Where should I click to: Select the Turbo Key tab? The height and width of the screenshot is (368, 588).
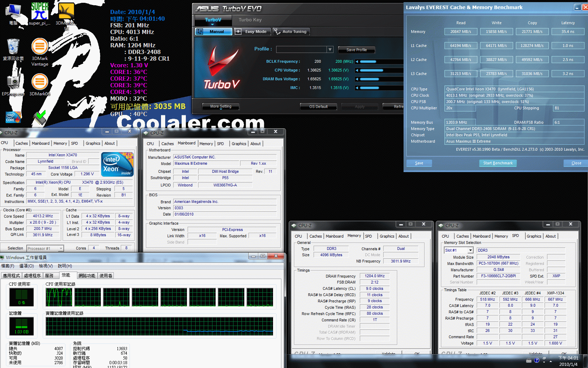click(x=250, y=20)
